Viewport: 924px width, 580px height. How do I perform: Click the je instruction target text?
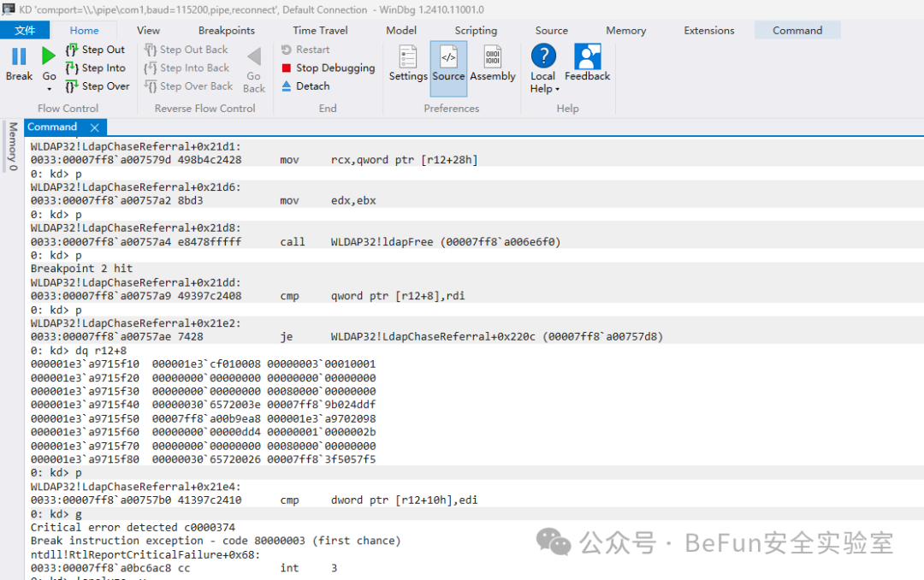tap(497, 336)
